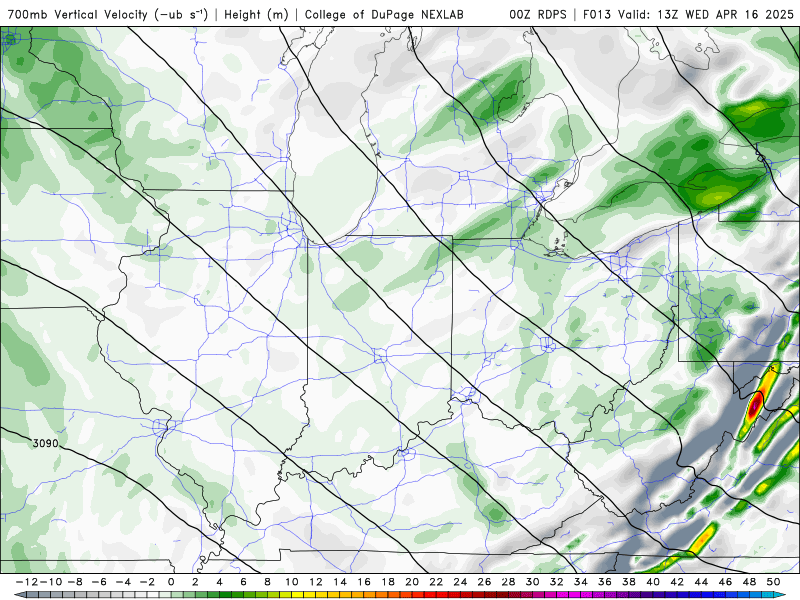Click colorbar label "28"
This screenshot has height=600, width=800.
pos(508,582)
